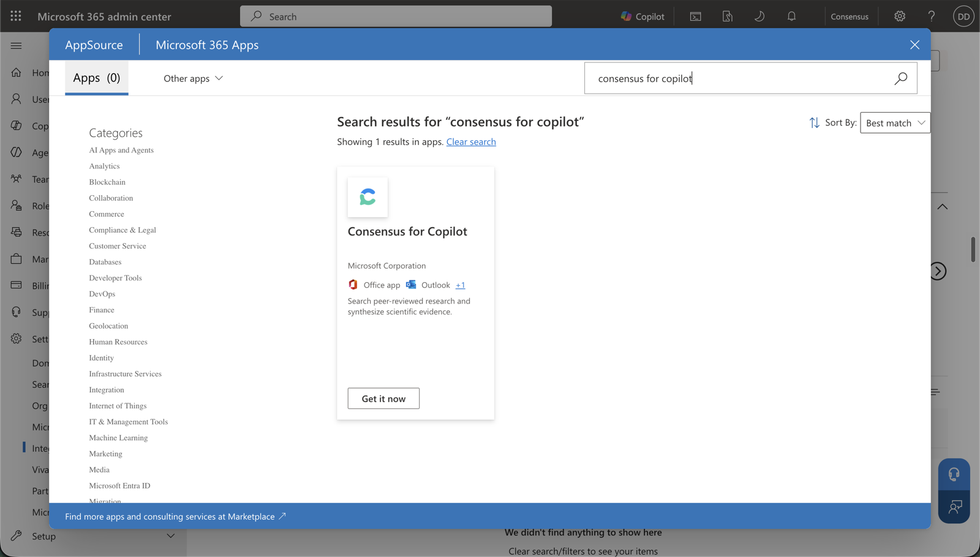Filter by Machine Learning category

118,438
